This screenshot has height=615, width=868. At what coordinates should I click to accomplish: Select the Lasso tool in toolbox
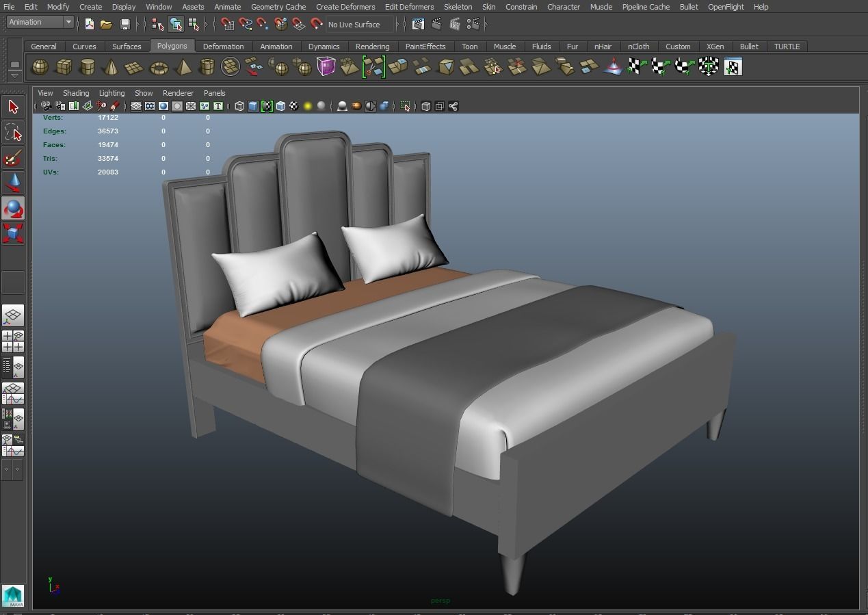pyautogui.click(x=13, y=132)
